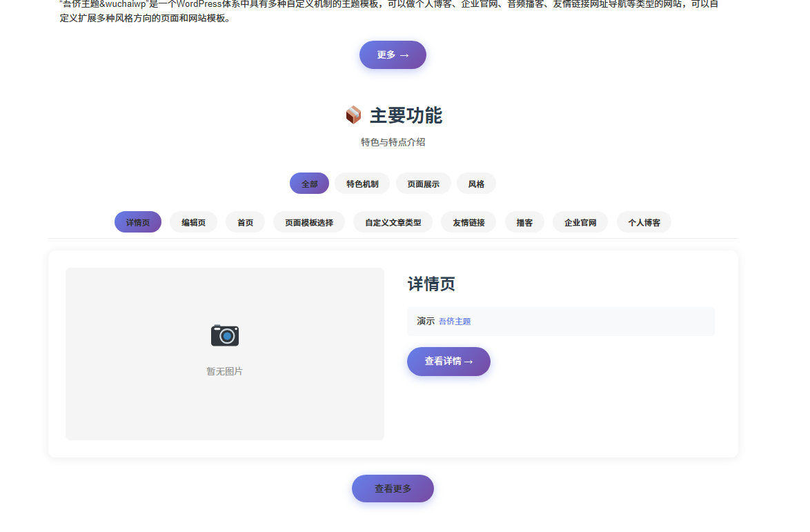Switch to the 页面展示 filter tab
Image resolution: width=810 pixels, height=532 pixels.
coord(423,184)
